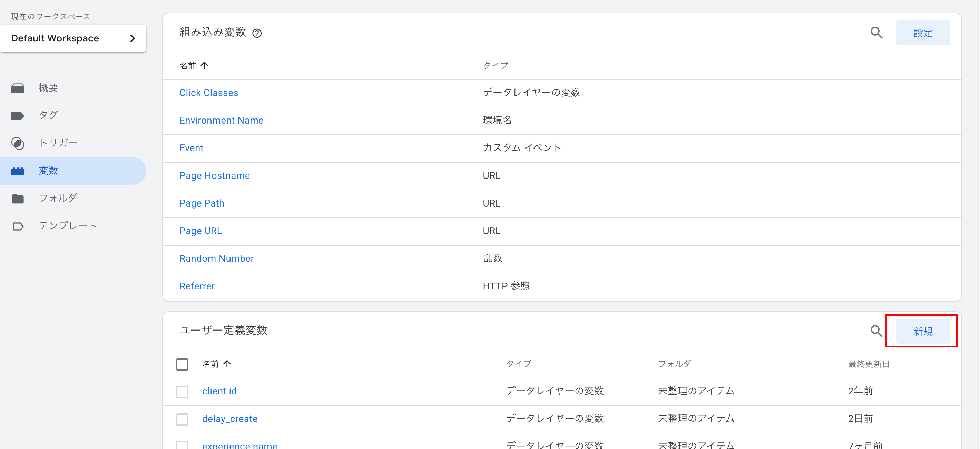Check the delay_create row checkbox
Viewport: 980px width, 449px height.
pos(182,419)
